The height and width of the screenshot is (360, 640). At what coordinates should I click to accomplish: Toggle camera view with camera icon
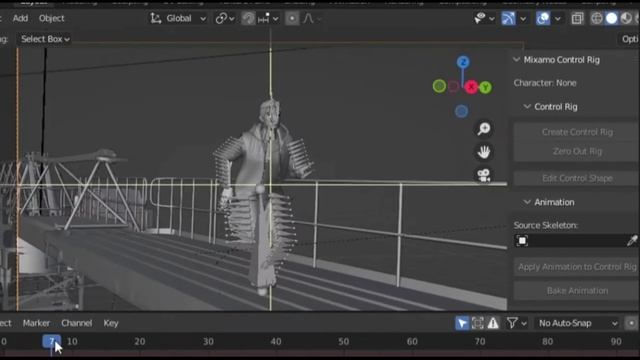coord(484,176)
